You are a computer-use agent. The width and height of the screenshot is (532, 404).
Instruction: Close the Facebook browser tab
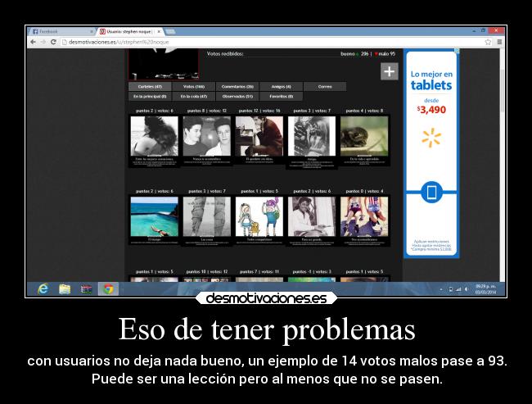92,31
